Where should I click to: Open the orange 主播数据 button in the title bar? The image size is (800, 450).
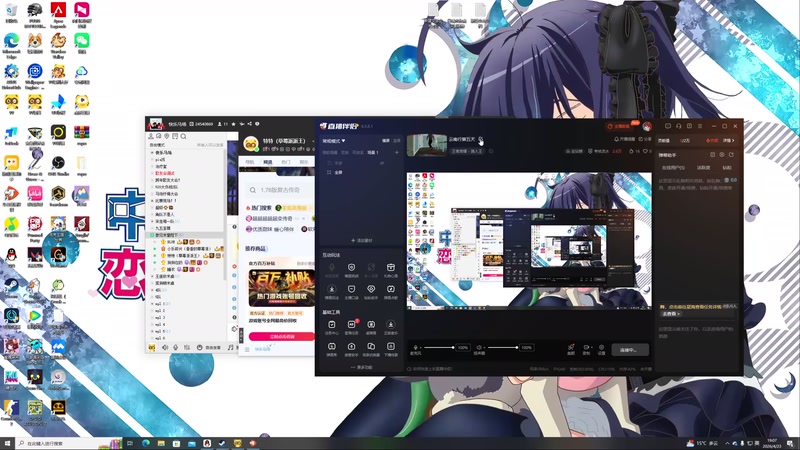point(619,126)
